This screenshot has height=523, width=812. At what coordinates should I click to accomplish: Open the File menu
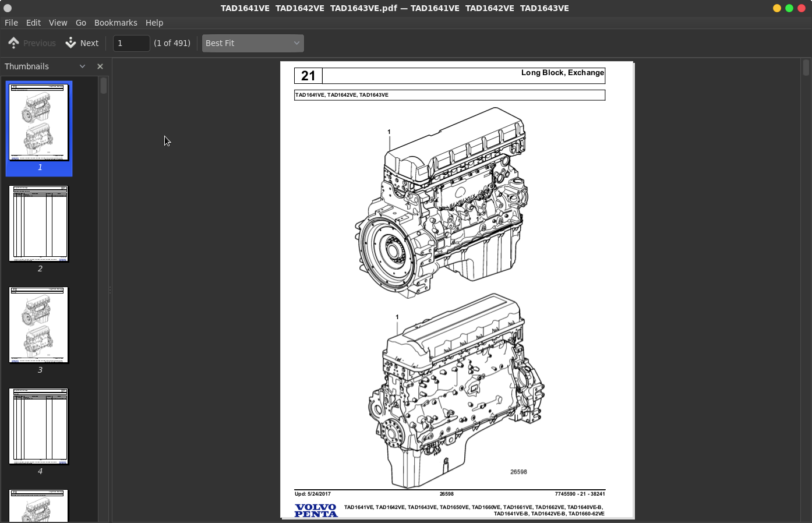tap(11, 23)
